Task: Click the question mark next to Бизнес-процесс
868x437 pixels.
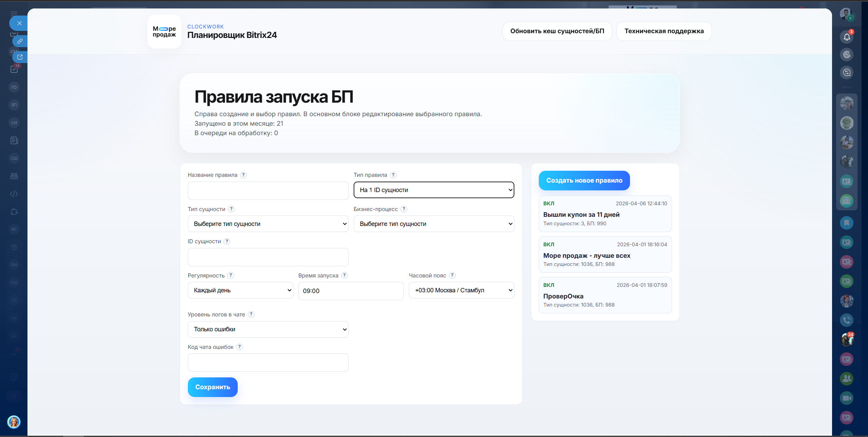Action: click(x=404, y=209)
